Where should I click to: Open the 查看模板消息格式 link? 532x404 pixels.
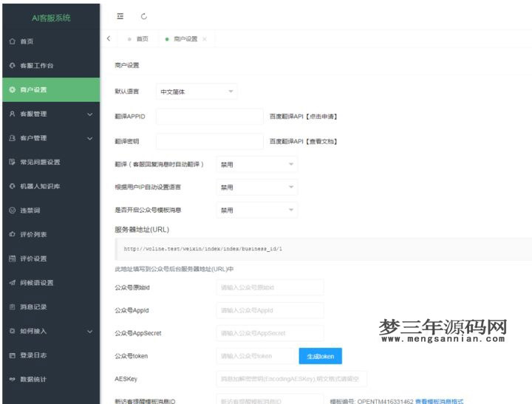tap(439, 401)
